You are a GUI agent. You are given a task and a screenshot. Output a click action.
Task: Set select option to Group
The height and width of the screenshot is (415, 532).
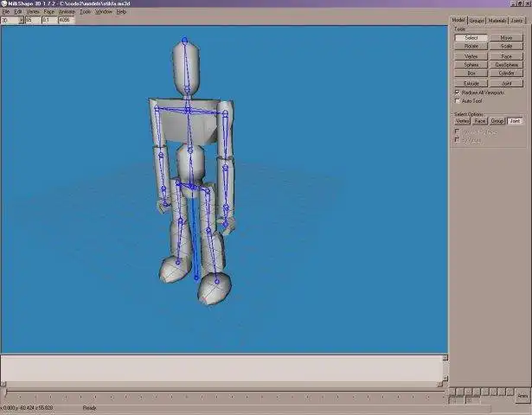[497, 121]
